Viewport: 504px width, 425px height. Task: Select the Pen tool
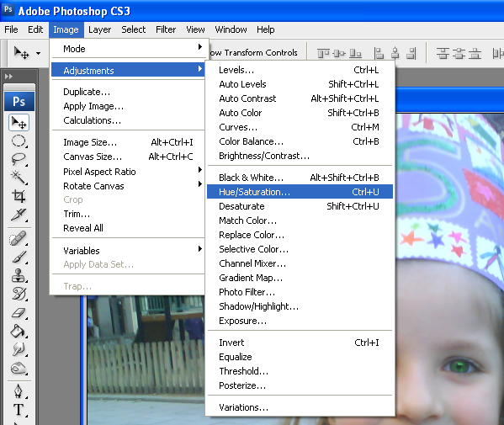point(19,391)
